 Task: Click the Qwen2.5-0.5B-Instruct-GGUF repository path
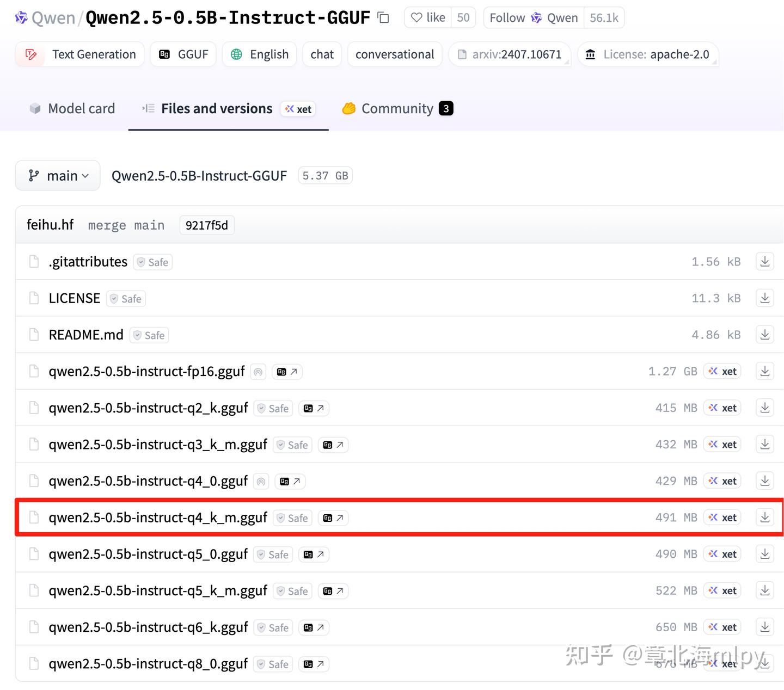point(199,176)
